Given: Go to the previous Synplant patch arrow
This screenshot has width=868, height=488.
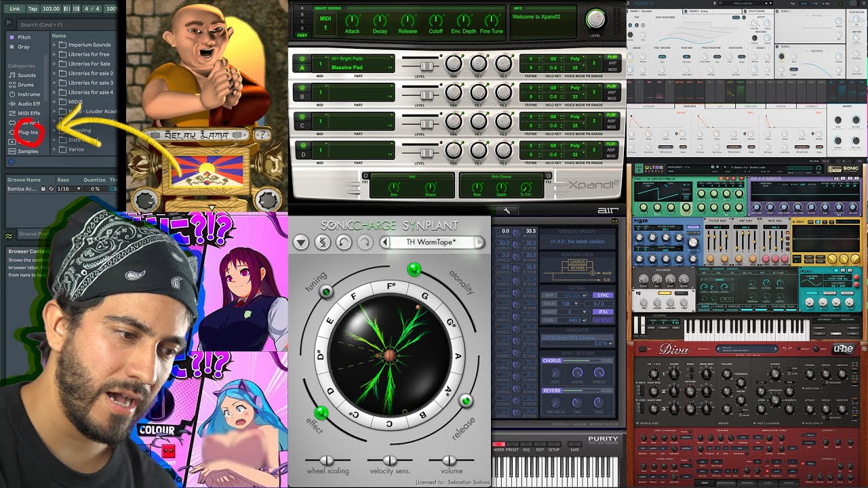Looking at the screenshot, I should point(386,242).
